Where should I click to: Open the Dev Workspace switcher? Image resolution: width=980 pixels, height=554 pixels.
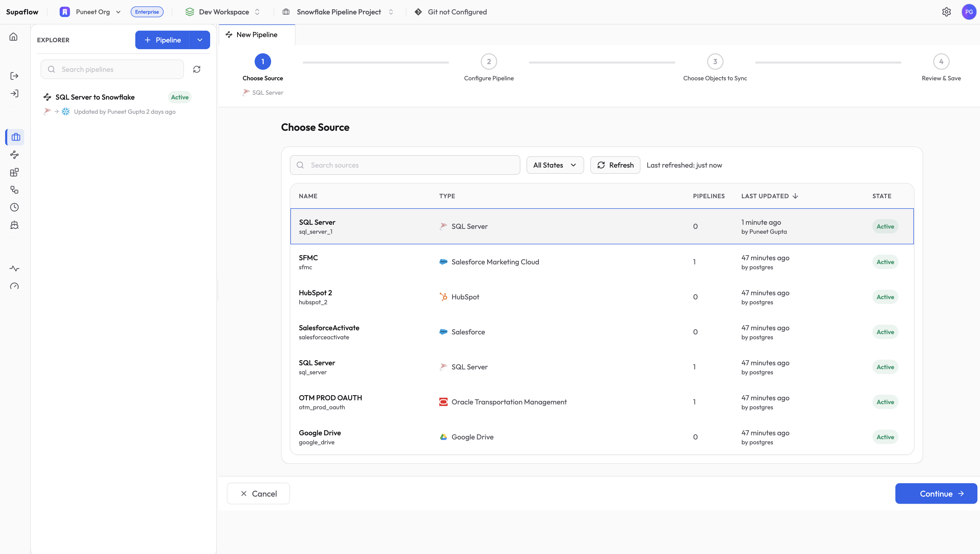(x=223, y=12)
